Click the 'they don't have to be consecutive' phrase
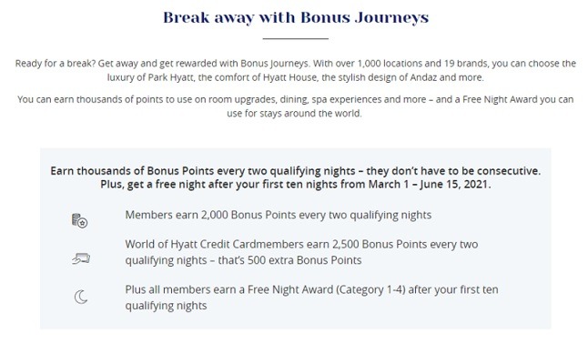The width and height of the screenshot is (588, 364). click(453, 171)
